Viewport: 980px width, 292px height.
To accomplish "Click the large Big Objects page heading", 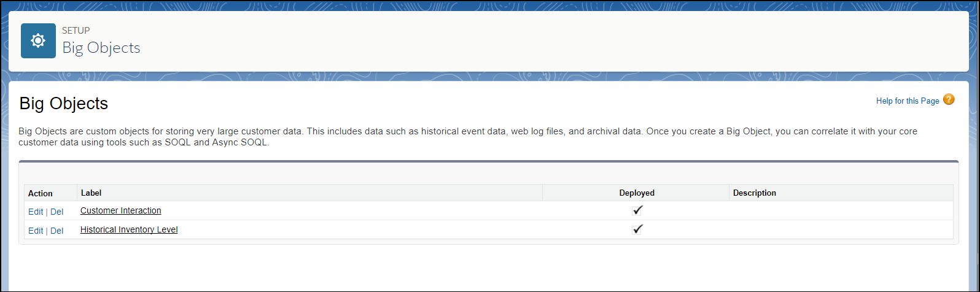I will point(64,104).
